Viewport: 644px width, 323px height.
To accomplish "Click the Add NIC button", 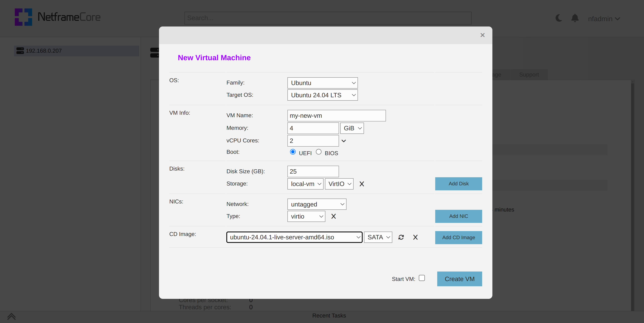I will 459,217.
